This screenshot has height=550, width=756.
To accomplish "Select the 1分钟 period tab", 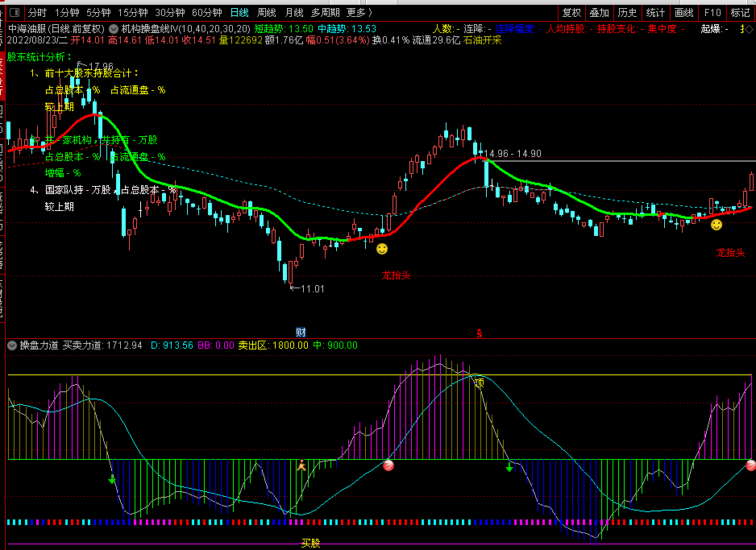I will [67, 13].
